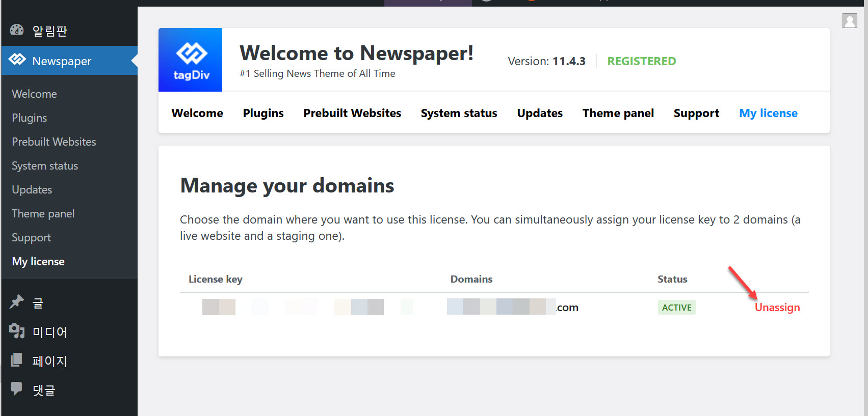This screenshot has width=868, height=416.
Task: Click the #1 Selling News Theme tagline
Action: coord(318,74)
